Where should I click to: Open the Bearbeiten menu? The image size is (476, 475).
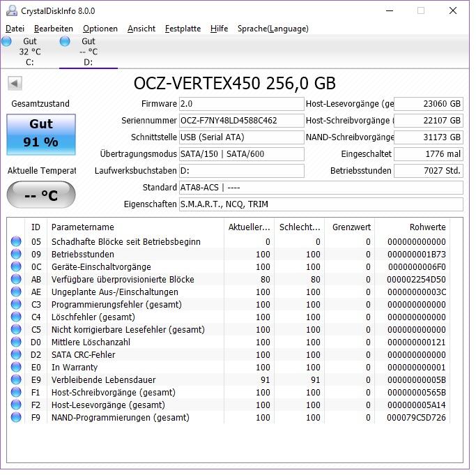[x=54, y=29]
